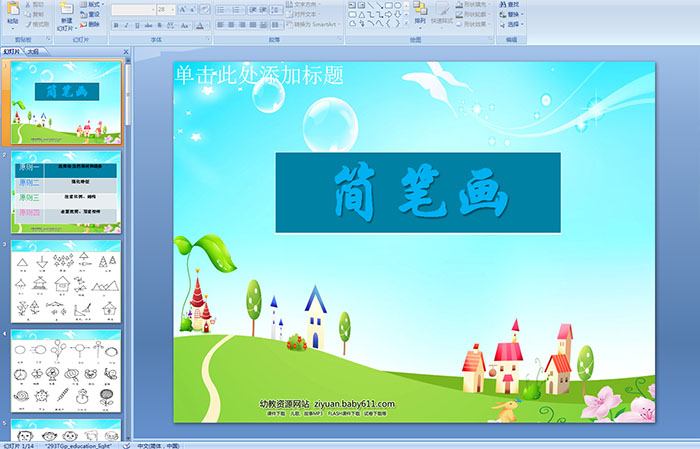Select the text box shape in gallery

tap(352, 5)
